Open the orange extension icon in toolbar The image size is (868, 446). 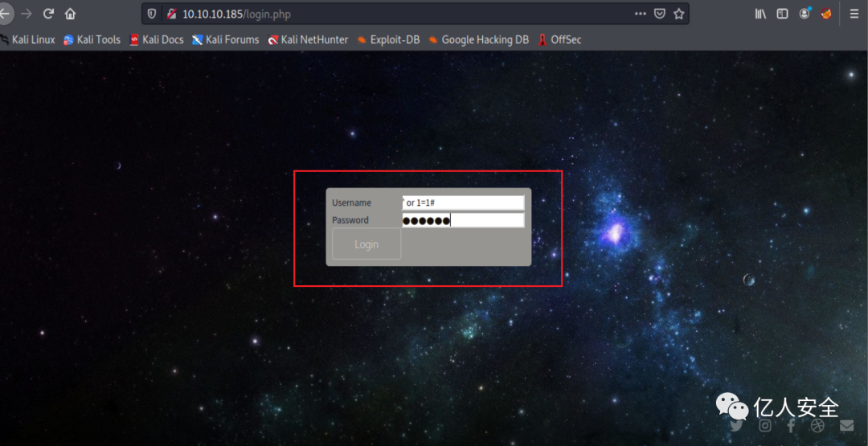[826, 14]
